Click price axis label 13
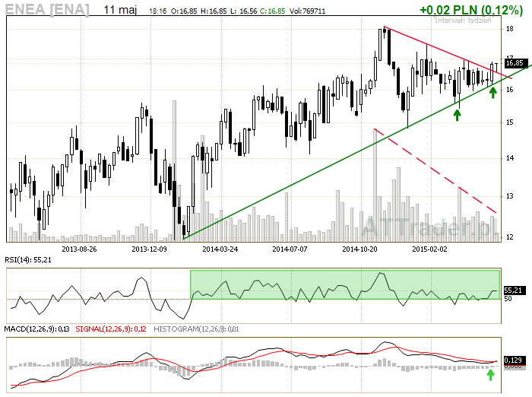Screen dimensions: 532x397 (x=510, y=196)
